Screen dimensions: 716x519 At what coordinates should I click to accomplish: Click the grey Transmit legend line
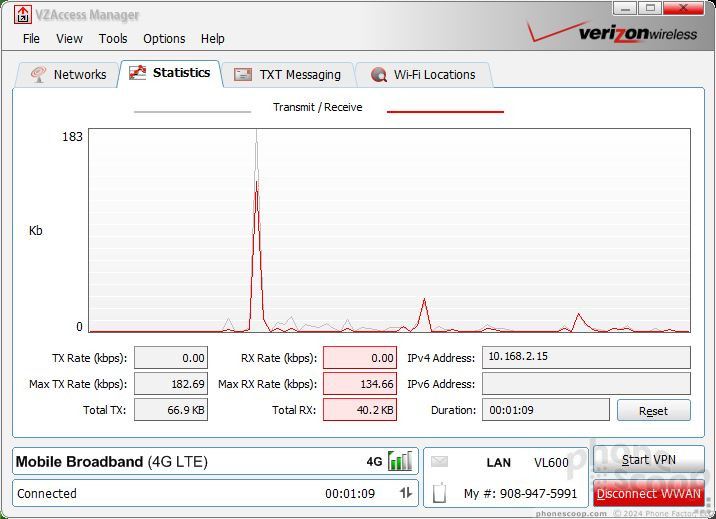click(192, 111)
